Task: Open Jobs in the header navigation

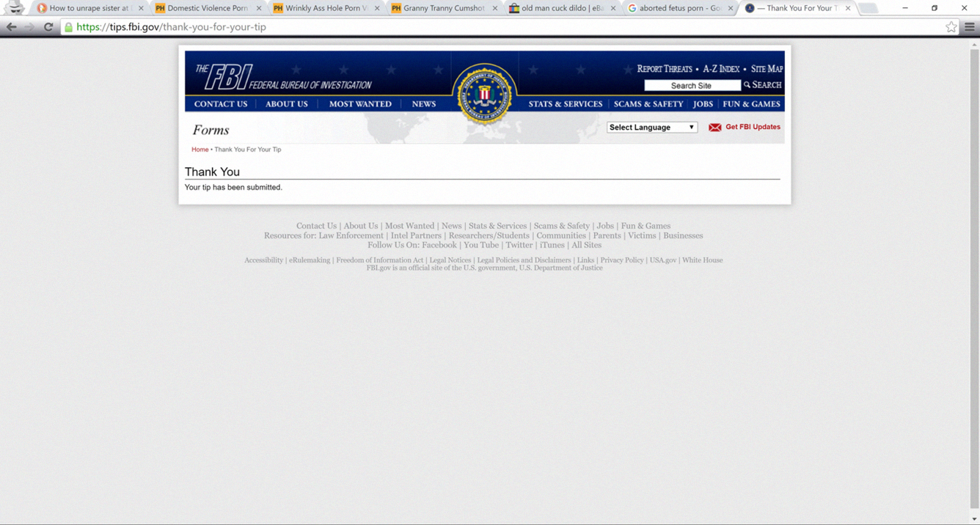Action: [x=703, y=104]
